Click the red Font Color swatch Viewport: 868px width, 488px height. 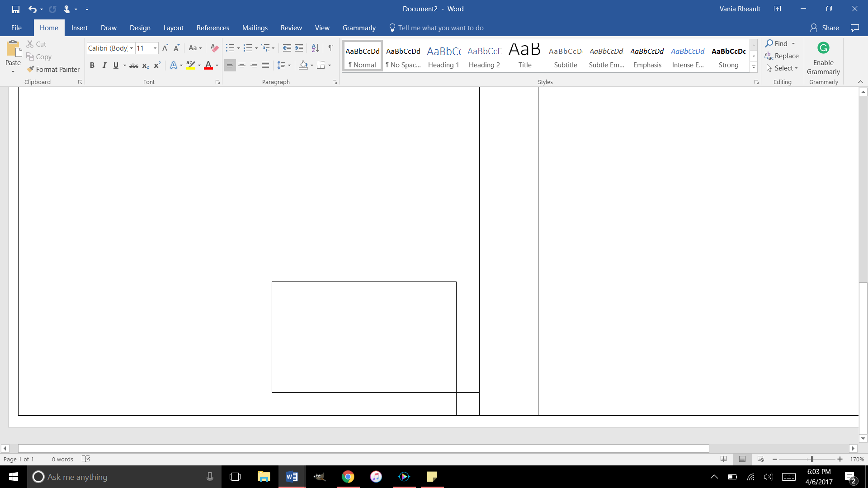point(208,65)
